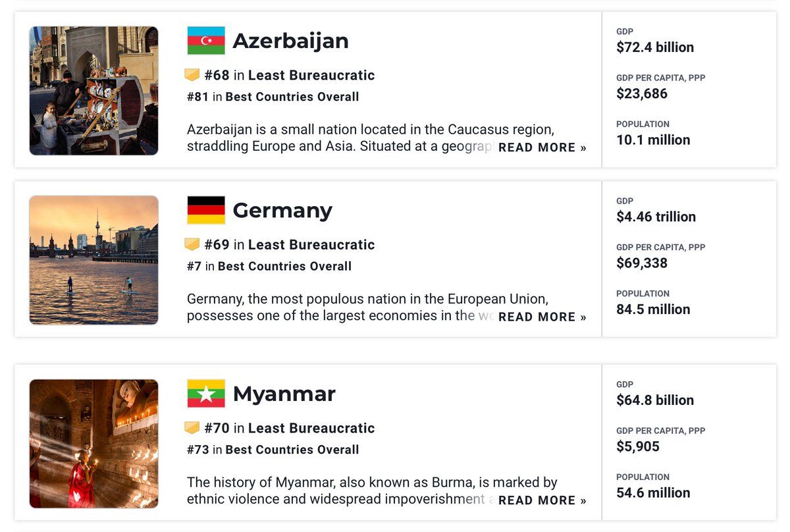Open the Germany river sunset thumbnail
The width and height of the screenshot is (790, 532).
[94, 260]
